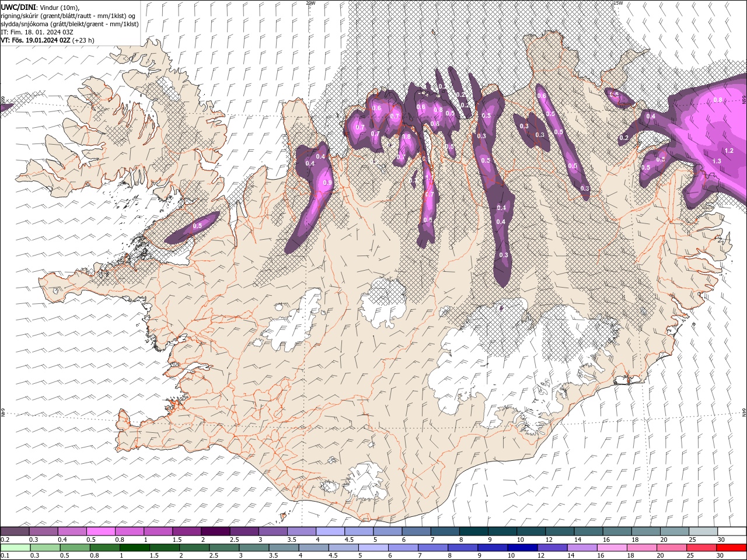Select the bright red rain swatch at 30
The width and height of the screenshot is (747, 560).
point(731,548)
